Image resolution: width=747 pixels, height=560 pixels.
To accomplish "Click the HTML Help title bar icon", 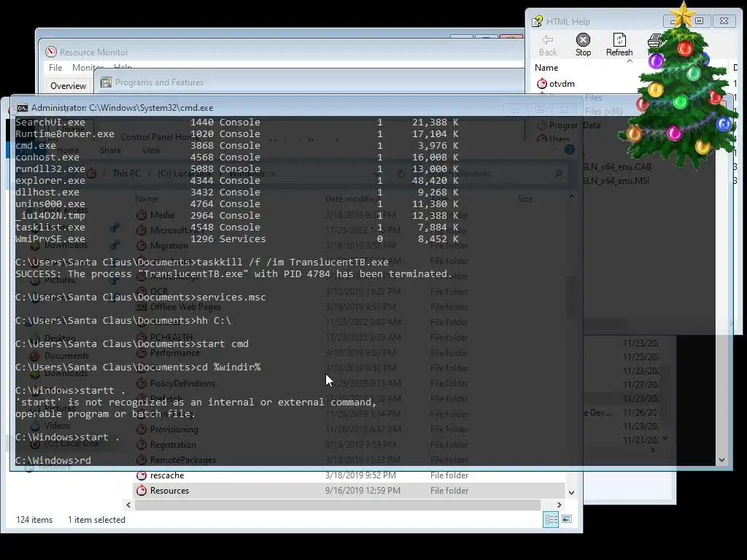I will point(538,21).
